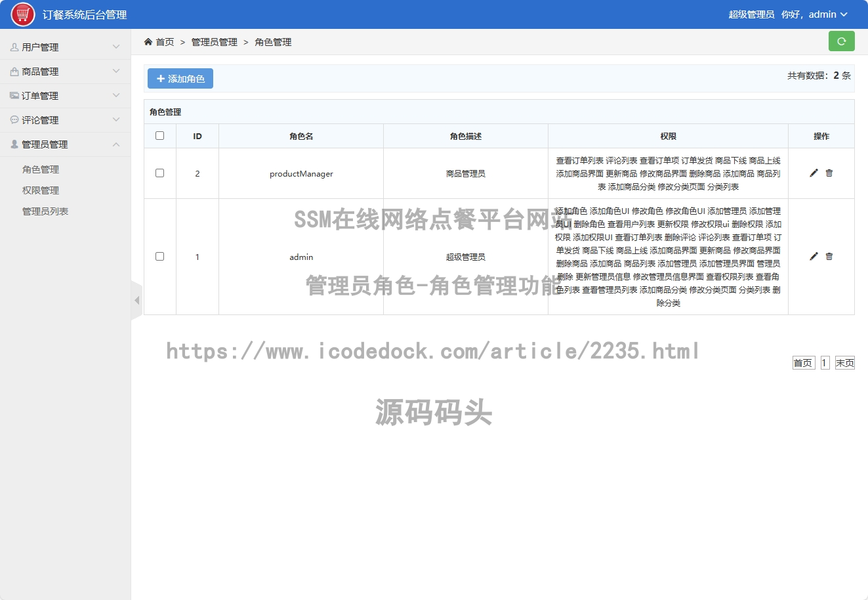Viewport: 868px width, 600px height.
Task: Check the admin row checkbox
Action: pos(159,257)
